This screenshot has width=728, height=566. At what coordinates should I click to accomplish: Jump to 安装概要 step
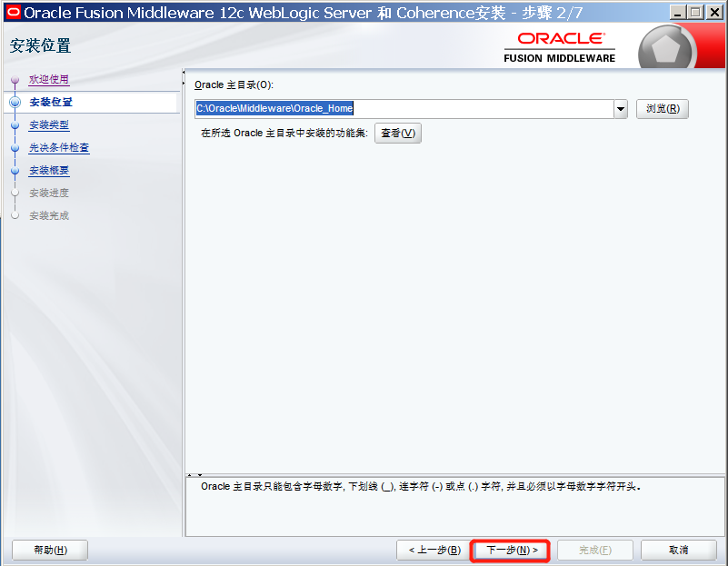[49, 170]
